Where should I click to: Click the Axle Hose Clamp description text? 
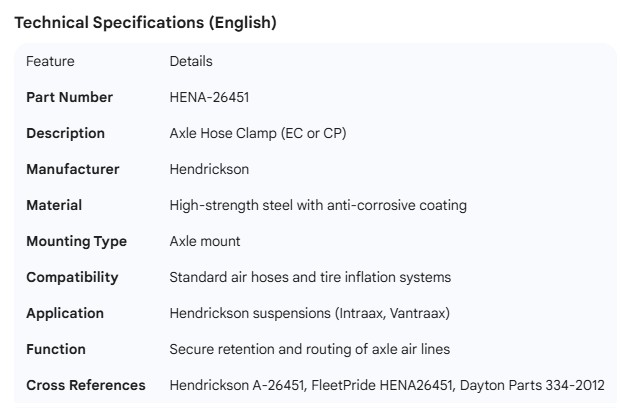[x=258, y=133]
